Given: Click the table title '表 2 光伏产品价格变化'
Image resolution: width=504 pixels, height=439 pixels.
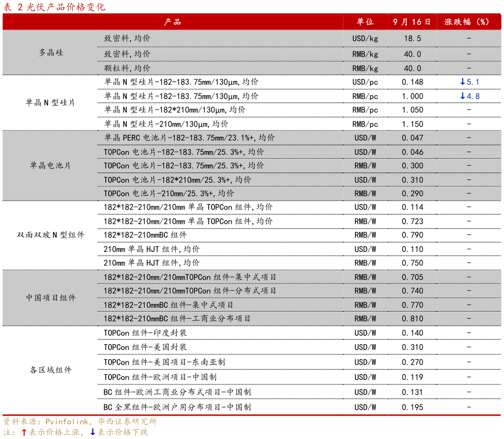Looking at the screenshot, I should pyautogui.click(x=54, y=7).
